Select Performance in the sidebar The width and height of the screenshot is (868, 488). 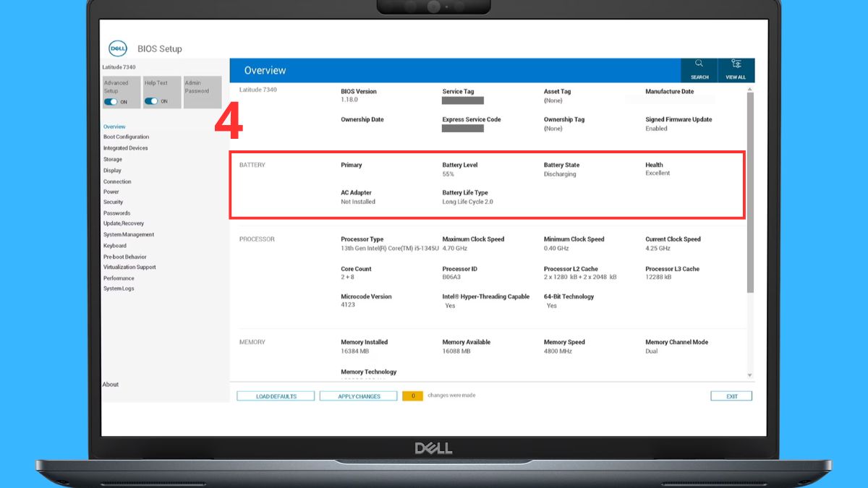point(119,278)
